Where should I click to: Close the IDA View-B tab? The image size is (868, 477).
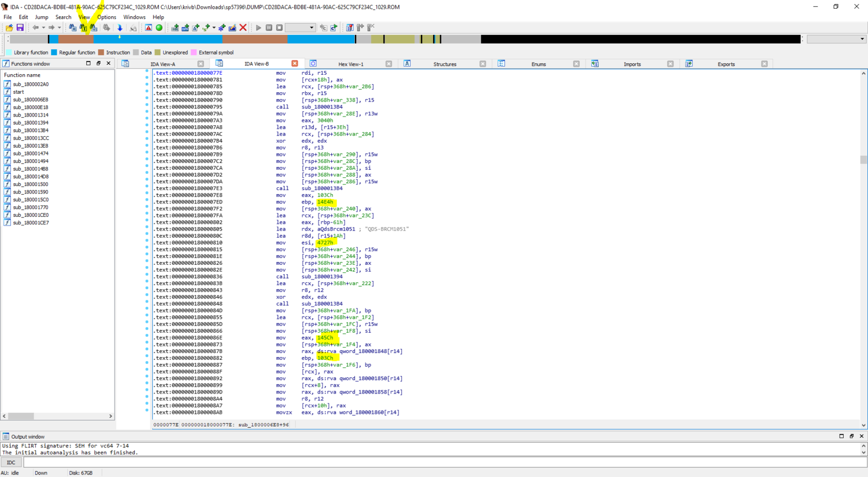[x=295, y=64]
